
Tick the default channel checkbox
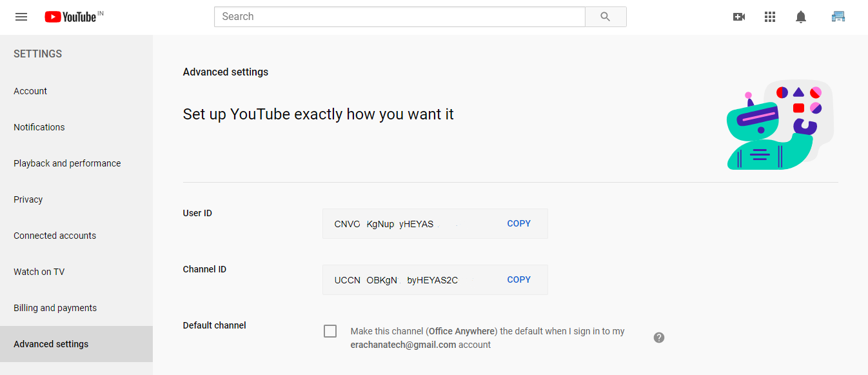coord(330,331)
